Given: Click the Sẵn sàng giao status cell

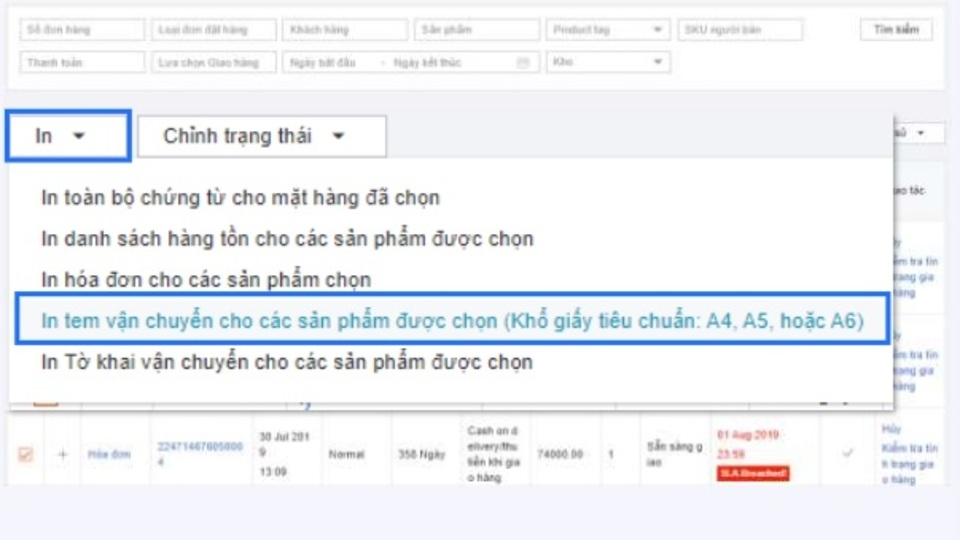Looking at the screenshot, I should [674, 454].
